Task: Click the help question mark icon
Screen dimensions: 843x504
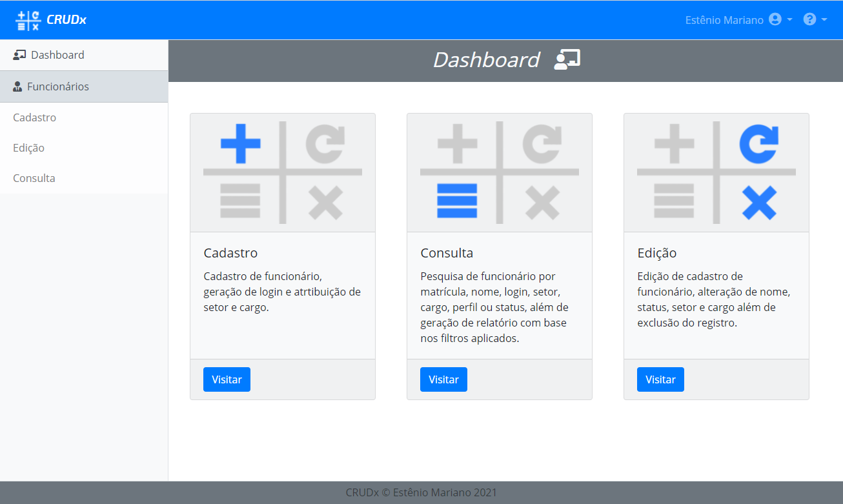Action: tap(809, 20)
